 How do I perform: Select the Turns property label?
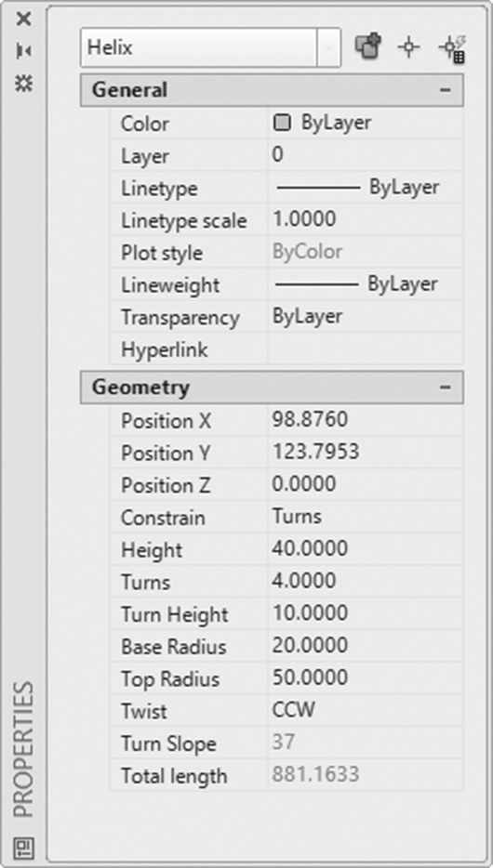pos(146,583)
